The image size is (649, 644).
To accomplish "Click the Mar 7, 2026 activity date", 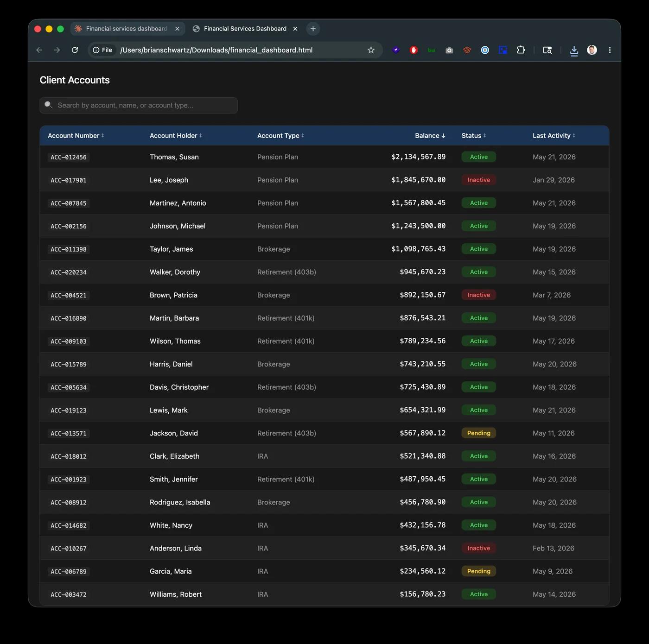I will (552, 295).
